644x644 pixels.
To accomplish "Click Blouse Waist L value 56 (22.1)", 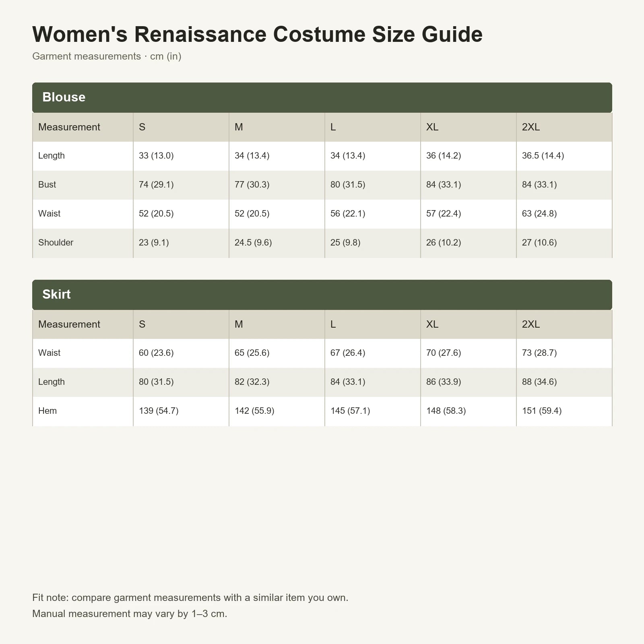I will [x=348, y=214].
